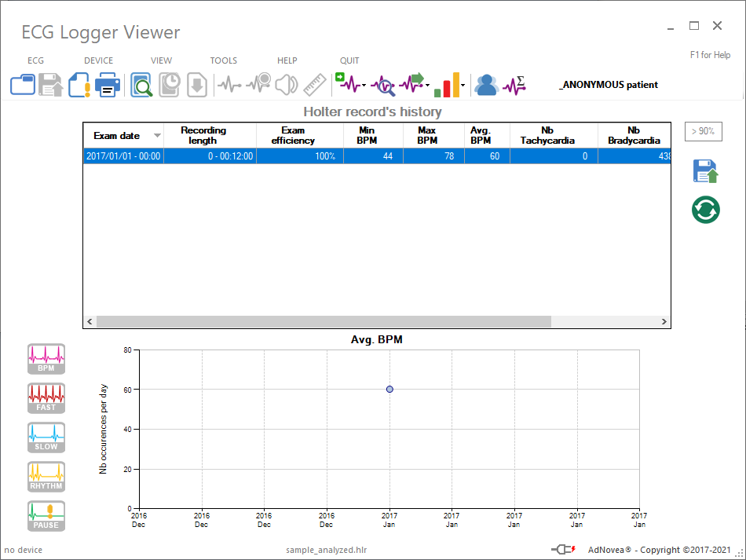Open the colored bar chart statistics icon

point(446,85)
